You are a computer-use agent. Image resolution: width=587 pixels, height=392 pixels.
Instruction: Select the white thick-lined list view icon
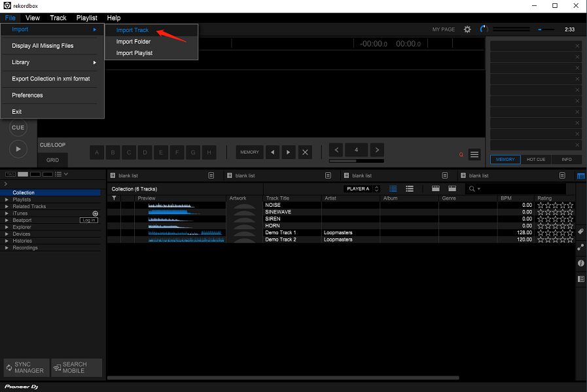point(410,188)
